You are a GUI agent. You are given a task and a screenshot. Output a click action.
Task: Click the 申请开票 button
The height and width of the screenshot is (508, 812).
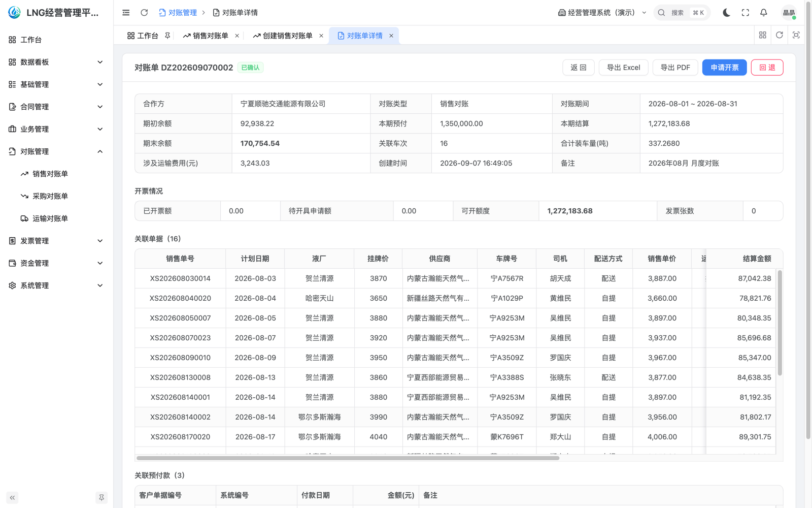[x=724, y=68]
